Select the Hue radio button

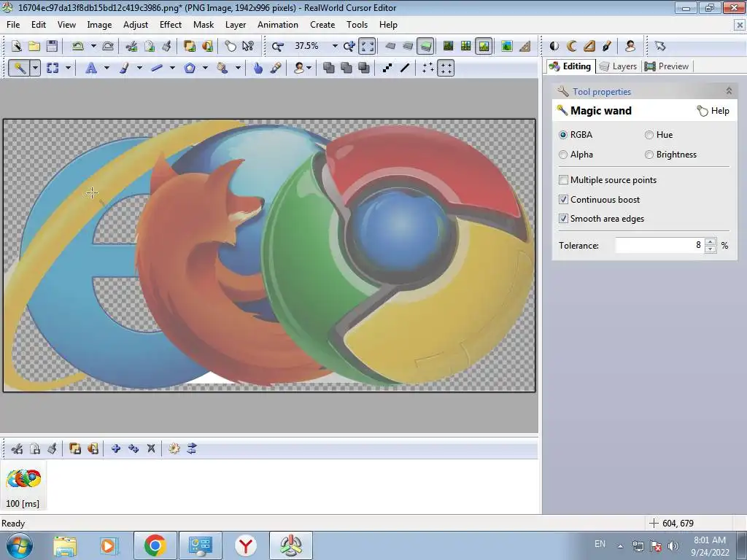tap(649, 135)
